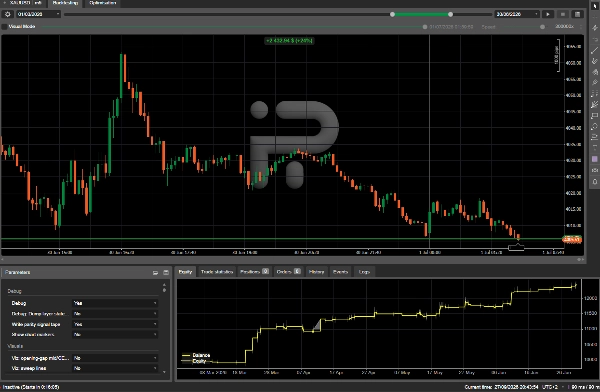Click the green profit label above chart
Viewport: 600px width, 392px height.
pos(289,41)
